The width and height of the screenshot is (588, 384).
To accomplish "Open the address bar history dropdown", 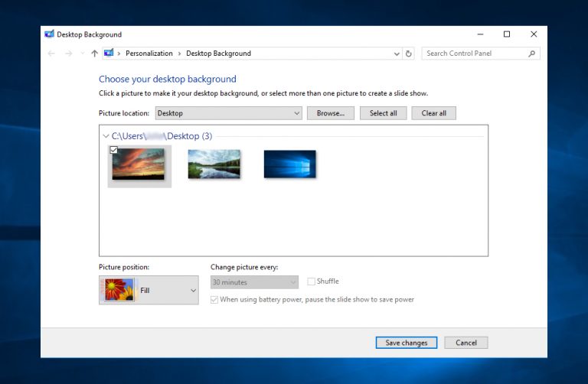I will point(397,54).
